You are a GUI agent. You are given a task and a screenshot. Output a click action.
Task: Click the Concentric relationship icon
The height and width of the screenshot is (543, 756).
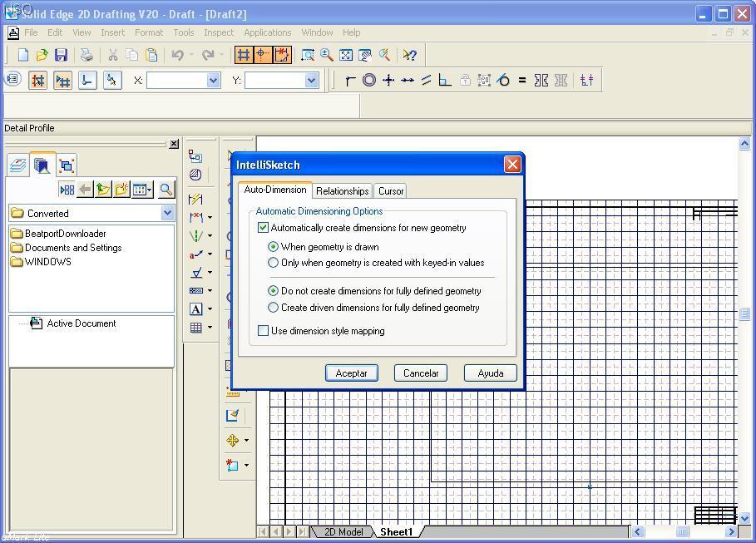click(369, 80)
